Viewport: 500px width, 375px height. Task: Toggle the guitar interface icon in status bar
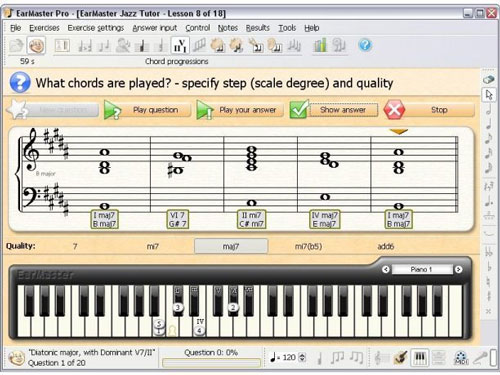[x=400, y=358]
